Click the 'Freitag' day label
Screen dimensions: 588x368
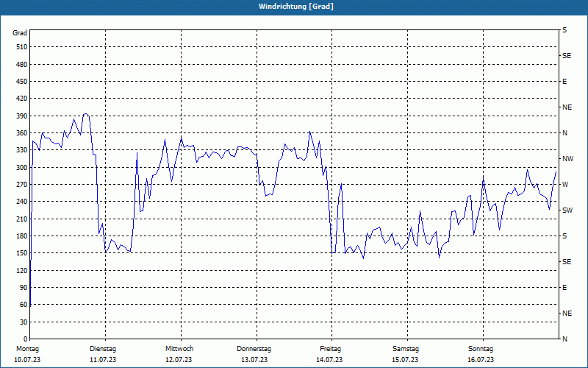coord(330,349)
